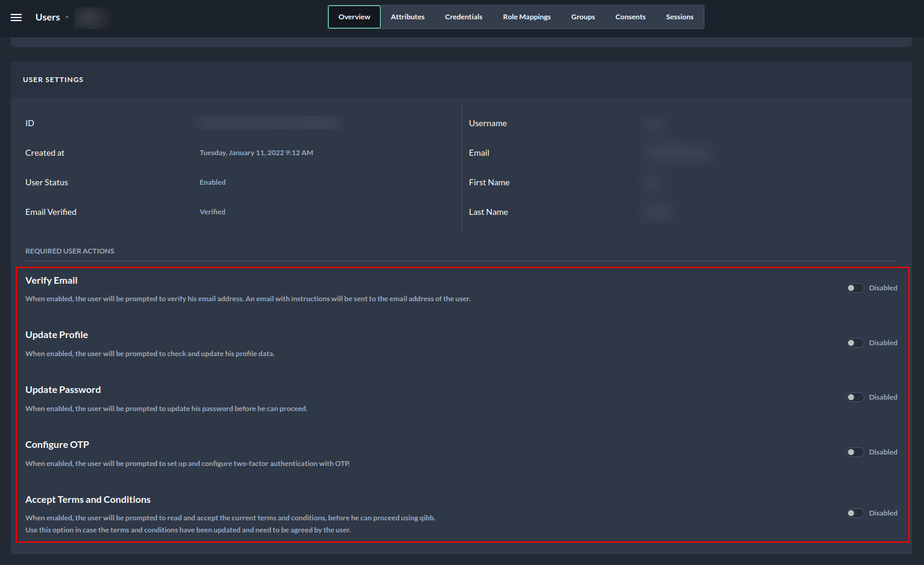The image size is (924, 565).
Task: Click the Required User Actions heading
Action: 69,251
